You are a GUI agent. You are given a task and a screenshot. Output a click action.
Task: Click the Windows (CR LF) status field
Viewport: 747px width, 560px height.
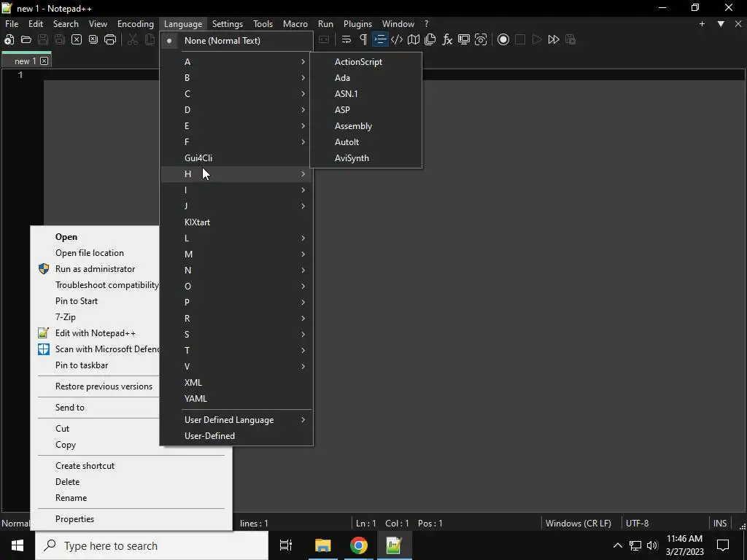click(x=578, y=524)
